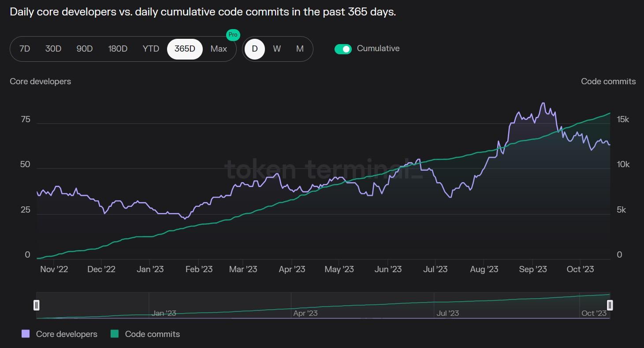Click the Aug '23 x-axis label
Image resolution: width=644 pixels, height=348 pixels.
pos(484,269)
